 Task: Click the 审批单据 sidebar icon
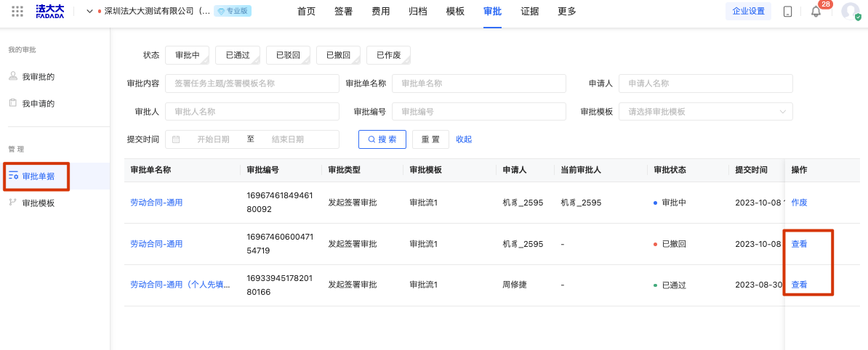click(x=14, y=176)
